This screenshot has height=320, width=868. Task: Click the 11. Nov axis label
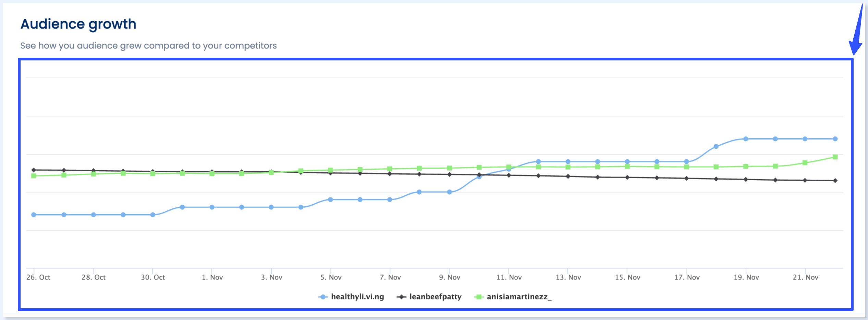tap(510, 277)
